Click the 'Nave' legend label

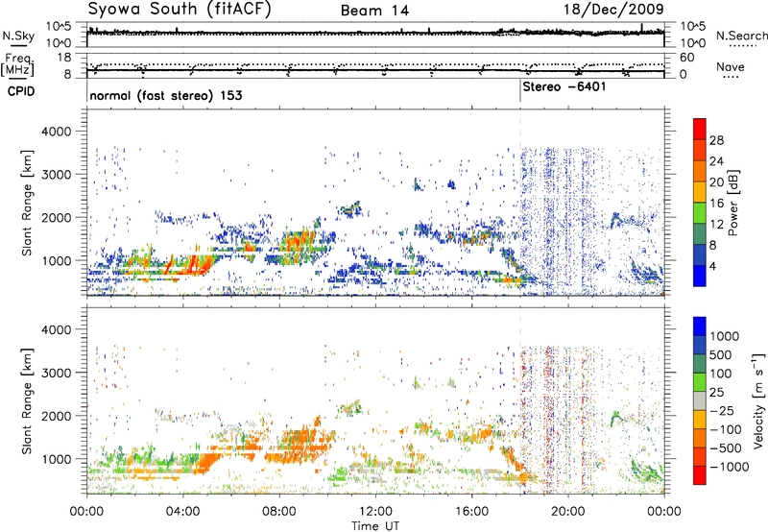point(731,66)
